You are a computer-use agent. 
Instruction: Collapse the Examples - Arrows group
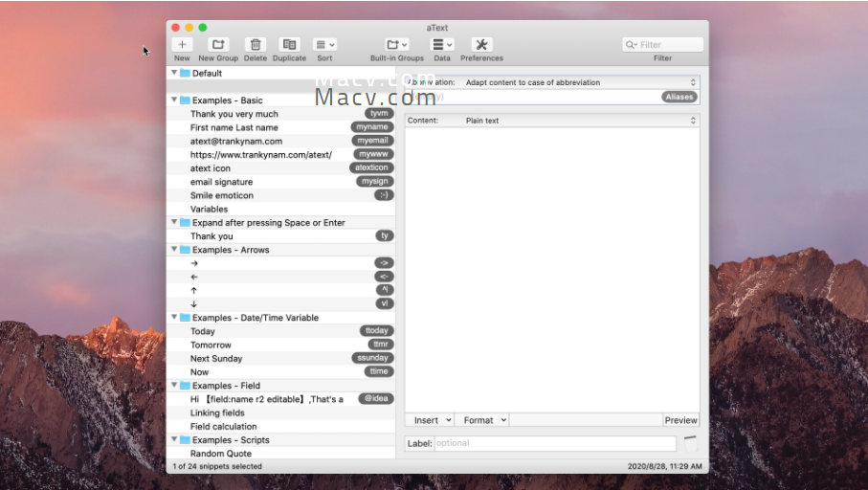point(174,249)
